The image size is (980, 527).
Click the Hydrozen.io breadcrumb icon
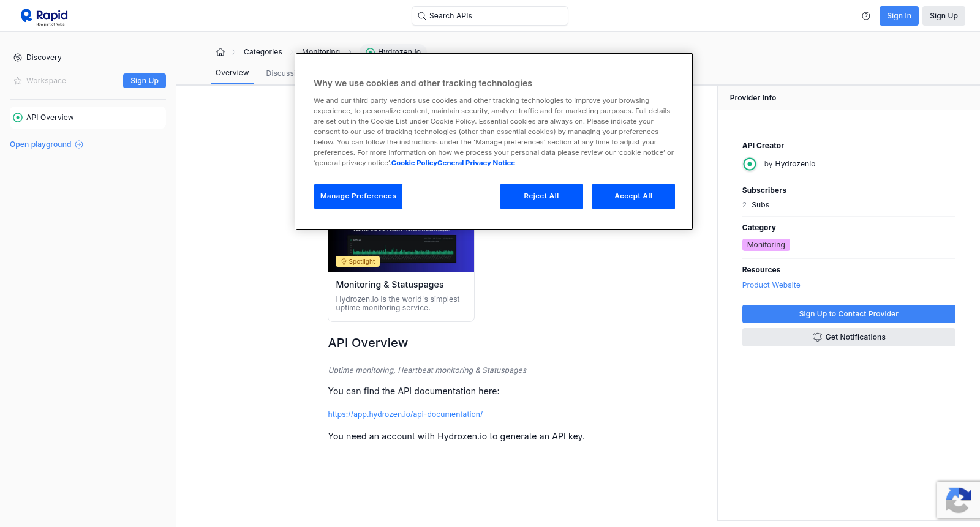click(370, 52)
